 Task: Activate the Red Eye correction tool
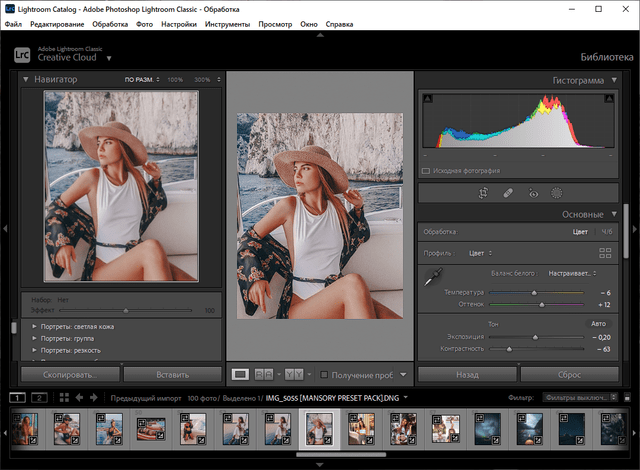(x=533, y=192)
